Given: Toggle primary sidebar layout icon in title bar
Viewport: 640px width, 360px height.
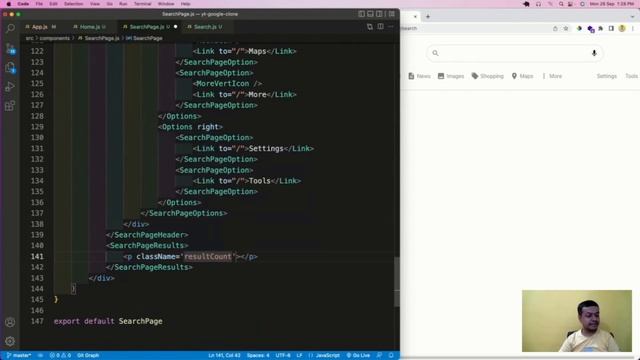Looking at the screenshot, I should pos(362,14).
